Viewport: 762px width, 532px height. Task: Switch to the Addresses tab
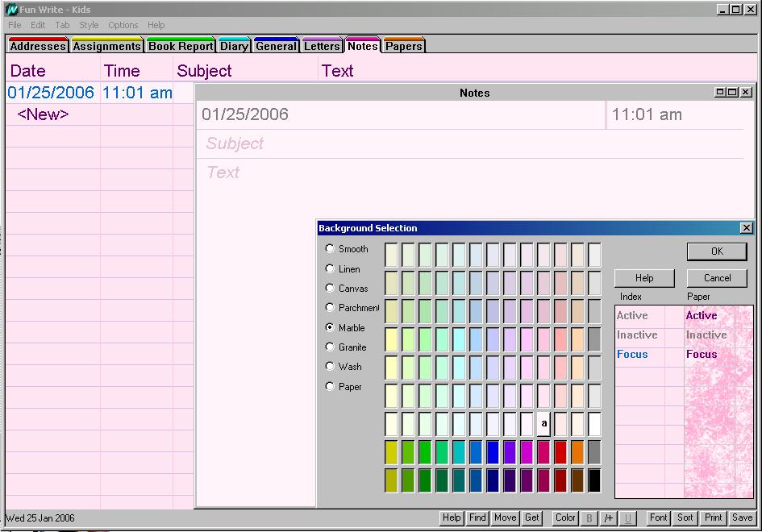point(38,45)
